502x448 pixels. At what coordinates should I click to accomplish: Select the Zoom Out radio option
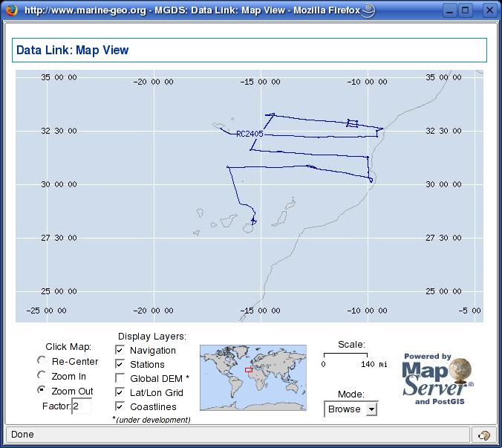42,390
